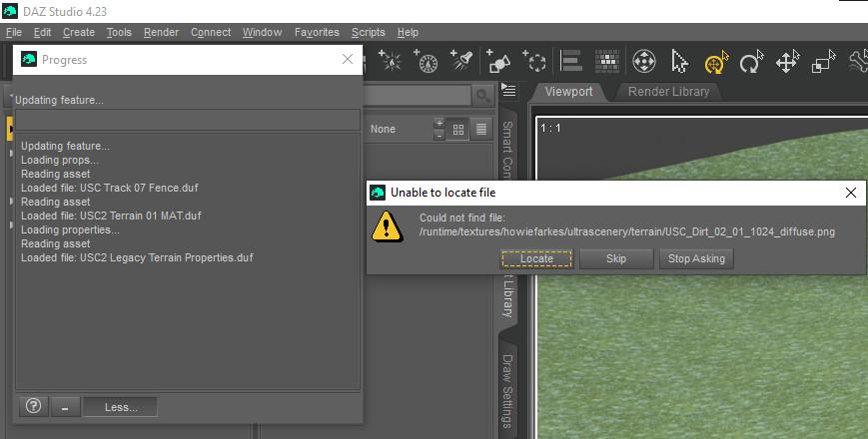Open the None filter dropdown

coord(384,129)
